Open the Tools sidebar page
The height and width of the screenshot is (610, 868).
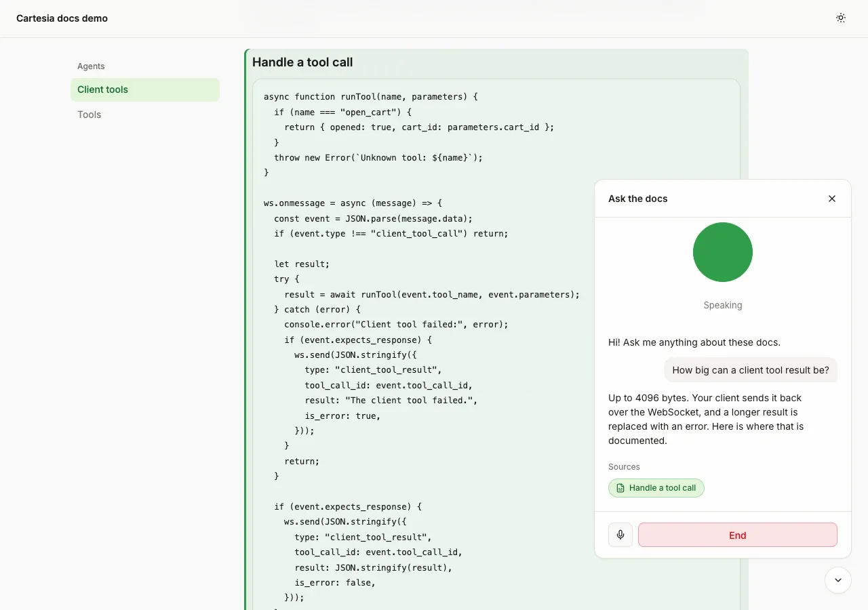click(x=145, y=115)
